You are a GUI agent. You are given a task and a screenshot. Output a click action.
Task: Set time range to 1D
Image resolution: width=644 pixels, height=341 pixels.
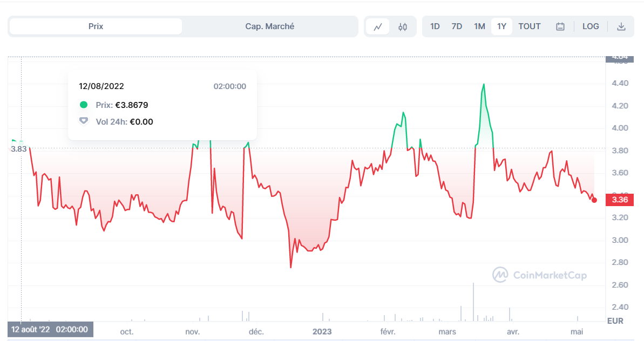point(435,26)
